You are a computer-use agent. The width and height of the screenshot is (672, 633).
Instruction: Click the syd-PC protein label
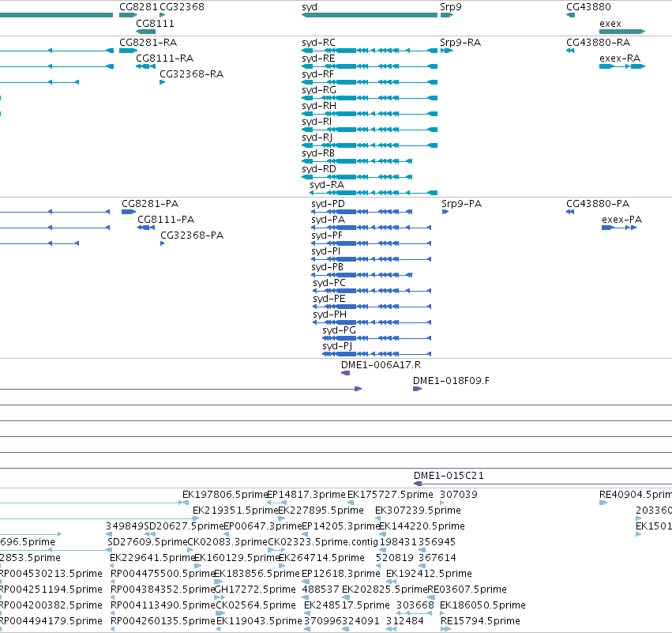tap(329, 283)
